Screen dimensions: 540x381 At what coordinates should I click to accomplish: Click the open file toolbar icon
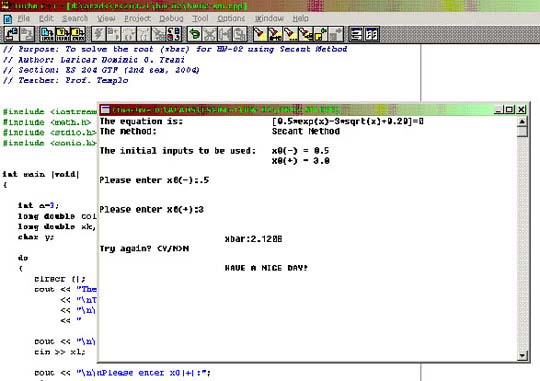pyautogui.click(x=12, y=34)
